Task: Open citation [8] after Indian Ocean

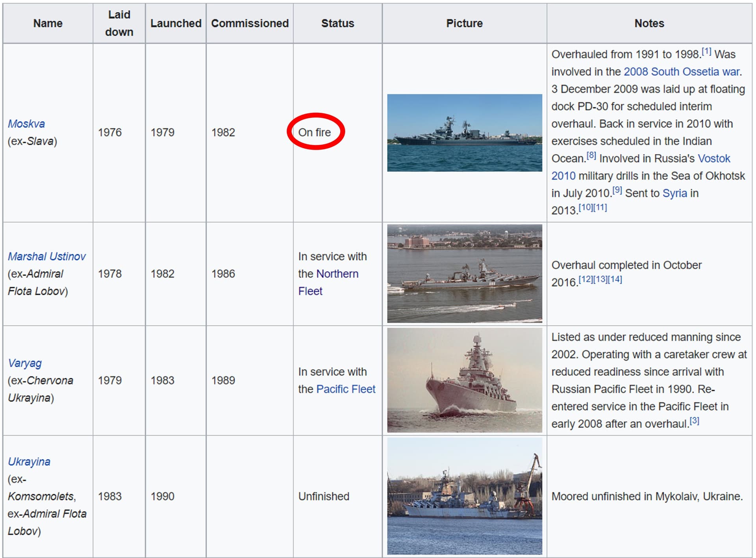Action: pyautogui.click(x=591, y=155)
